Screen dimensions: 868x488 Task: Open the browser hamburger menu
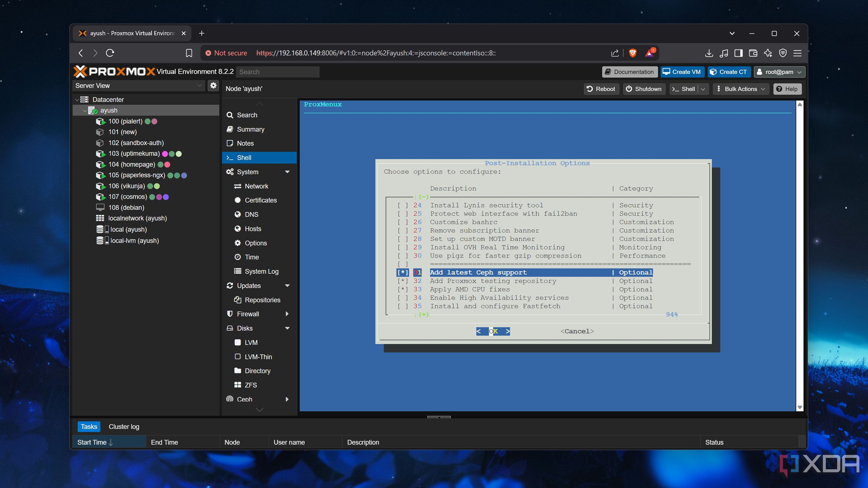tap(797, 53)
